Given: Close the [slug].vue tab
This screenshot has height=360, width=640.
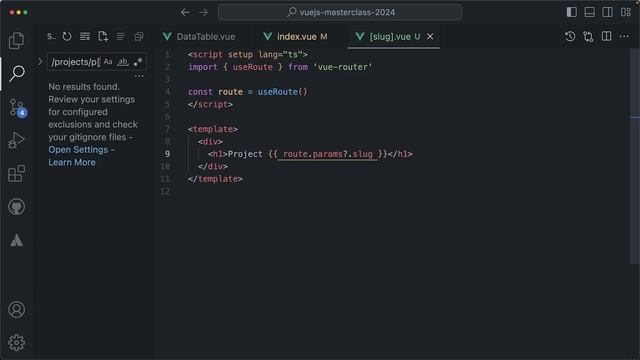Looking at the screenshot, I should pos(430,37).
